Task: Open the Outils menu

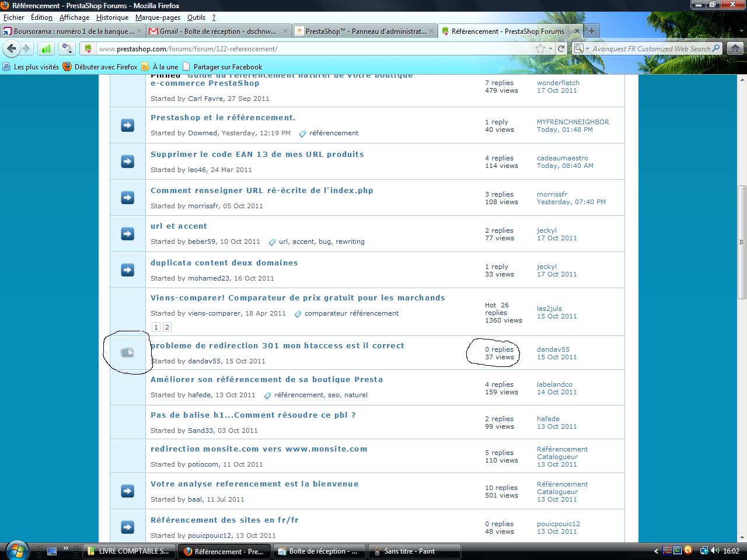Action: click(197, 17)
